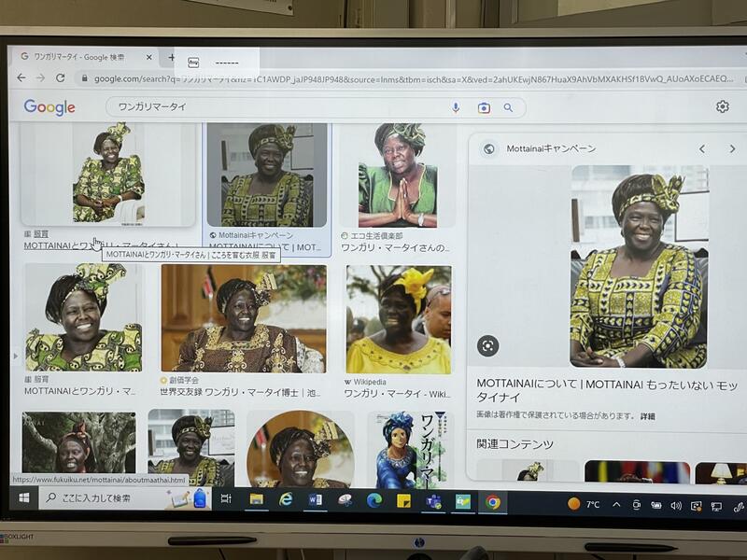Click the Google logo
The image size is (747, 560).
click(x=49, y=107)
